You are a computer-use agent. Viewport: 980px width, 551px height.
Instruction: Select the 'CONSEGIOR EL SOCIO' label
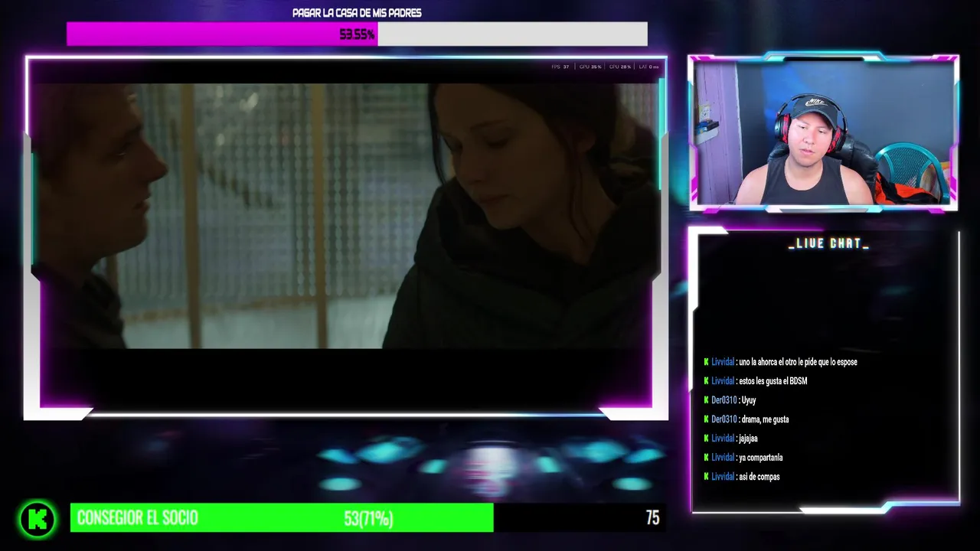(x=138, y=518)
